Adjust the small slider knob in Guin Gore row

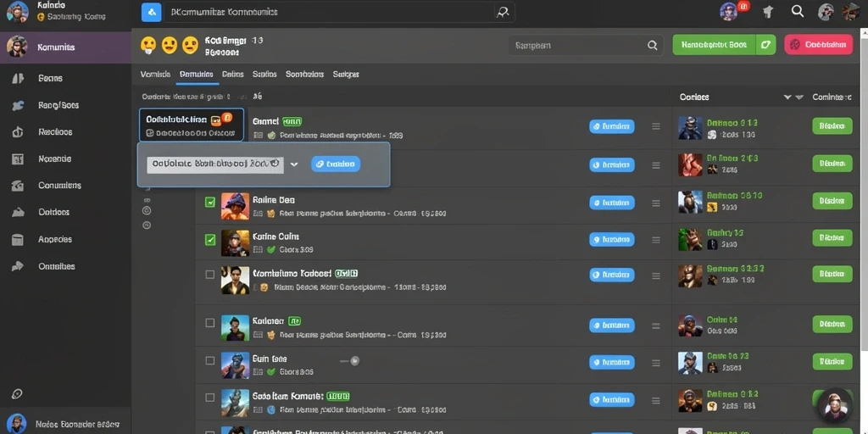coord(355,360)
